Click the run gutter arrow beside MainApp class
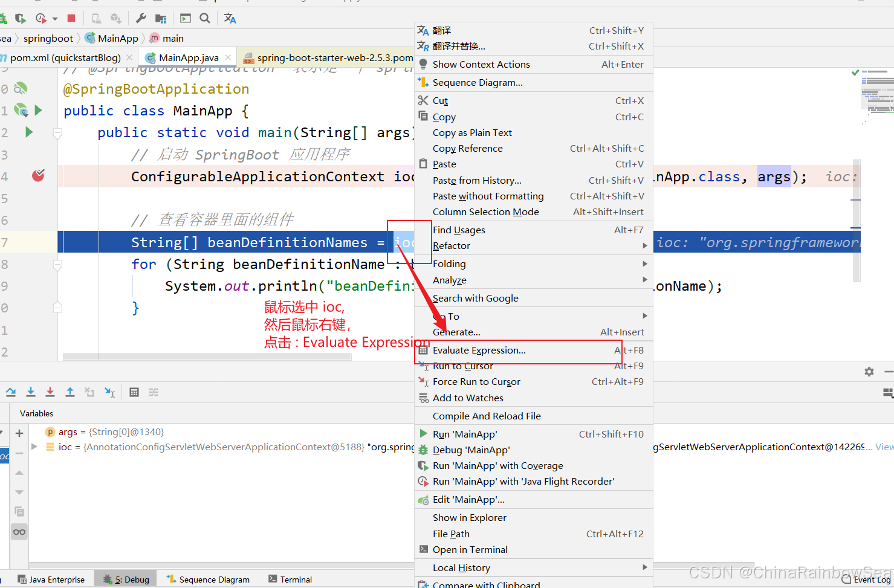The width and height of the screenshot is (894, 588). [39, 110]
